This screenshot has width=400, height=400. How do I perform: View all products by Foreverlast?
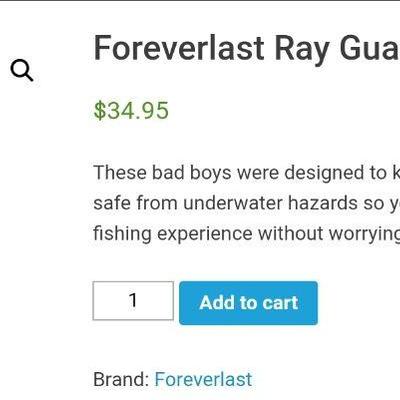203,379
